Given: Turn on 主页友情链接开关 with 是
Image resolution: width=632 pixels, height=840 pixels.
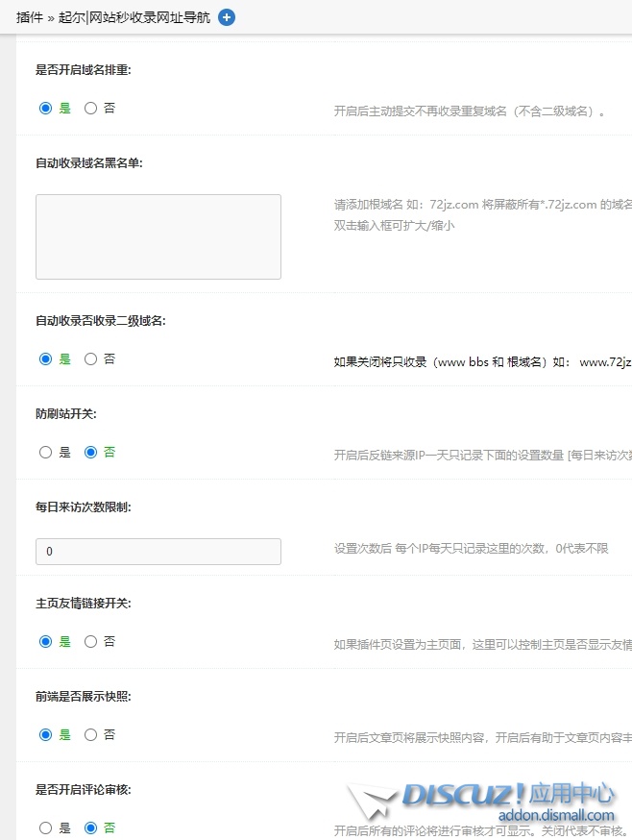Looking at the screenshot, I should pos(45,641).
